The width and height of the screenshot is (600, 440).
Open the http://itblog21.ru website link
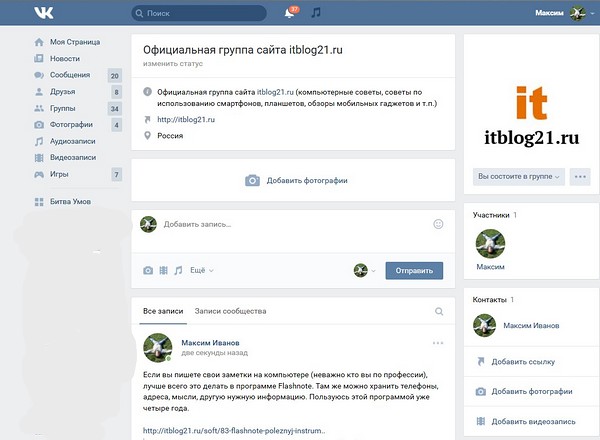point(186,119)
